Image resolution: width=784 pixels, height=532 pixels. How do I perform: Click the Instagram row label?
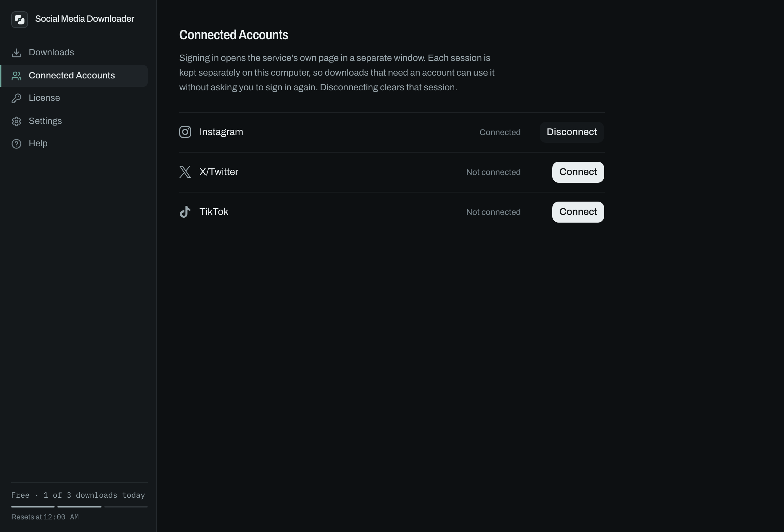pos(221,132)
